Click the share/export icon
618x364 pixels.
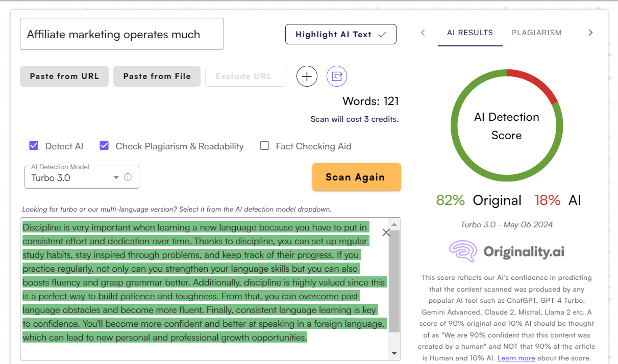click(337, 76)
